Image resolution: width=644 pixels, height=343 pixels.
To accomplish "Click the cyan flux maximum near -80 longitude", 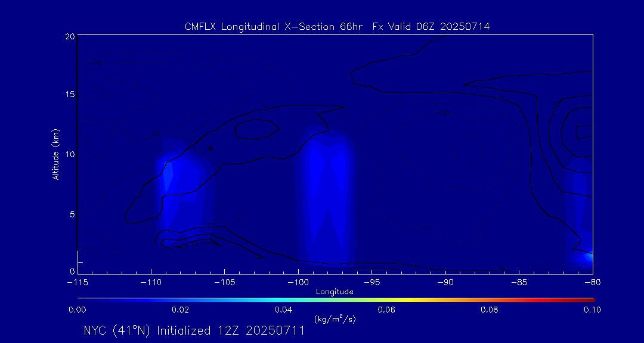I will pos(589,257).
